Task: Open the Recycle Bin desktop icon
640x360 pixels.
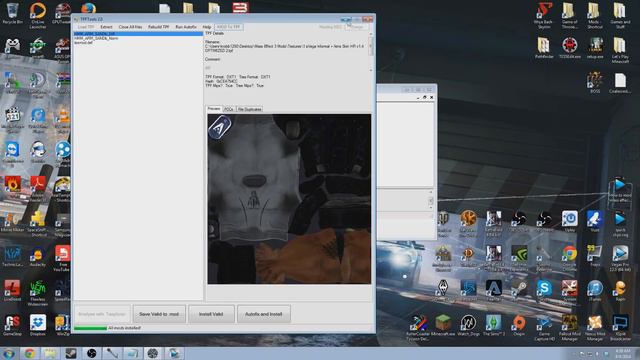Action: pyautogui.click(x=12, y=14)
